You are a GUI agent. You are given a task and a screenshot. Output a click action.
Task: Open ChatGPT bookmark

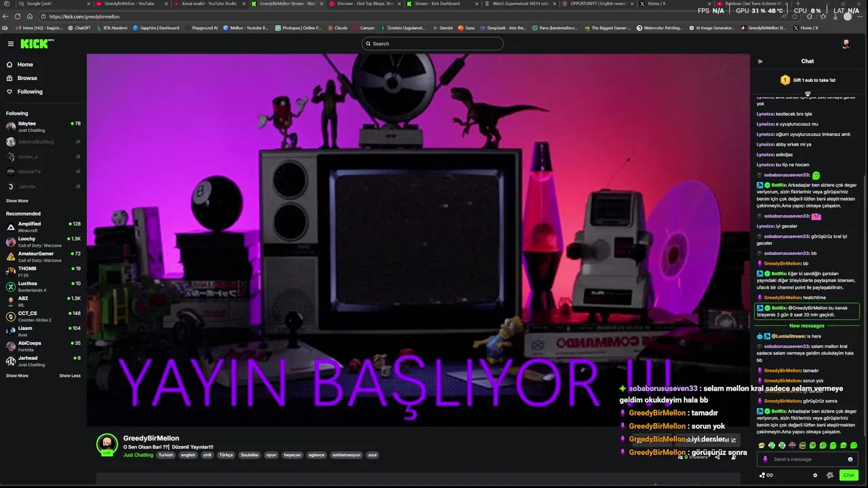[x=79, y=28]
